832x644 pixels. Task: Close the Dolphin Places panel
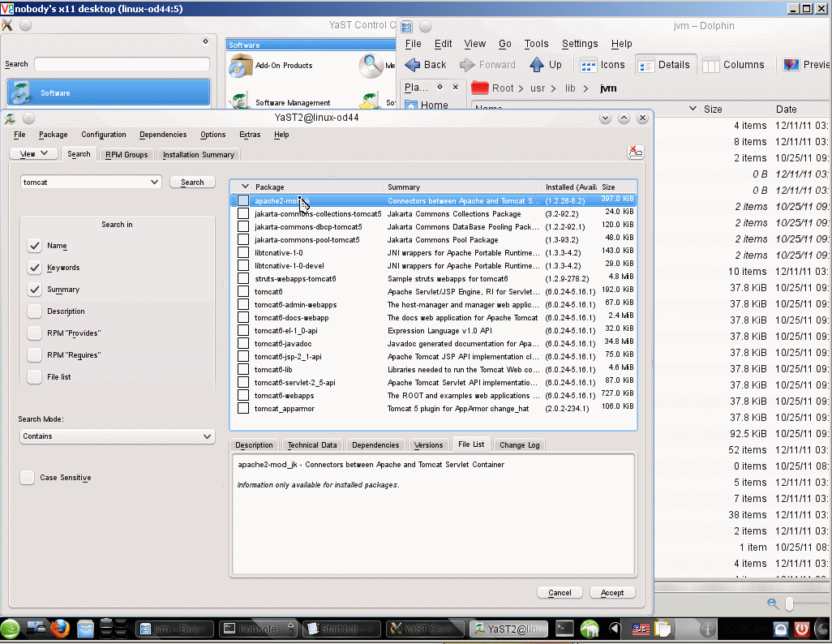tap(455, 87)
